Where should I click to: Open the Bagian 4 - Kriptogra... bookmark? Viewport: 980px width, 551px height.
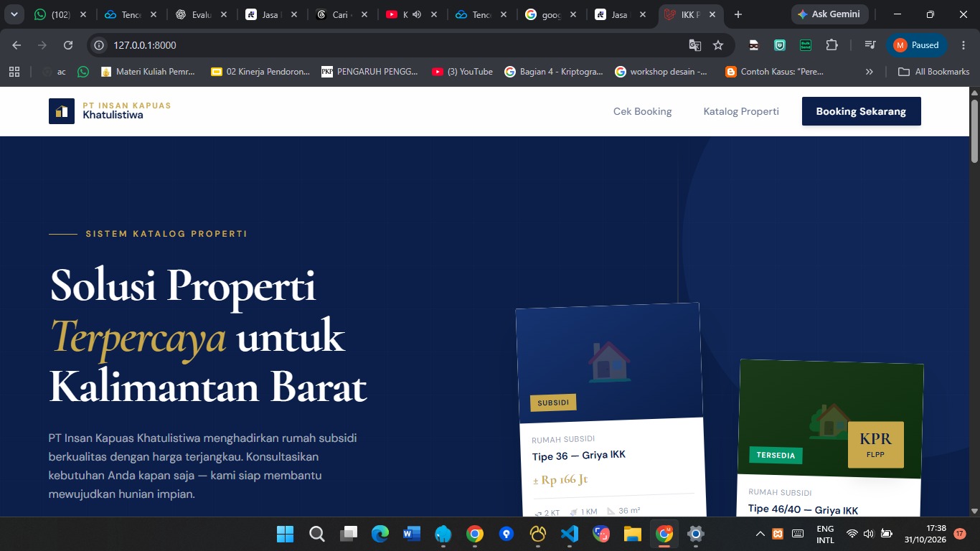554,72
